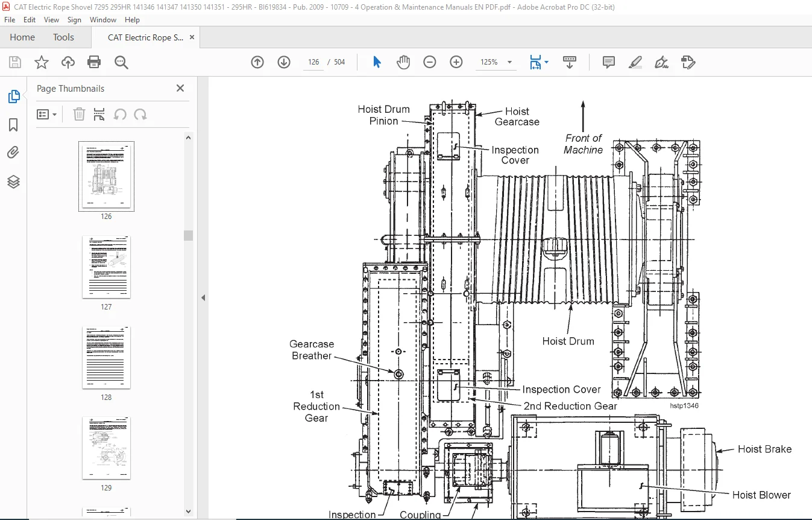Click the '1st Reduction Gear' label
Viewport: 812px width, 520px height.
316,407
